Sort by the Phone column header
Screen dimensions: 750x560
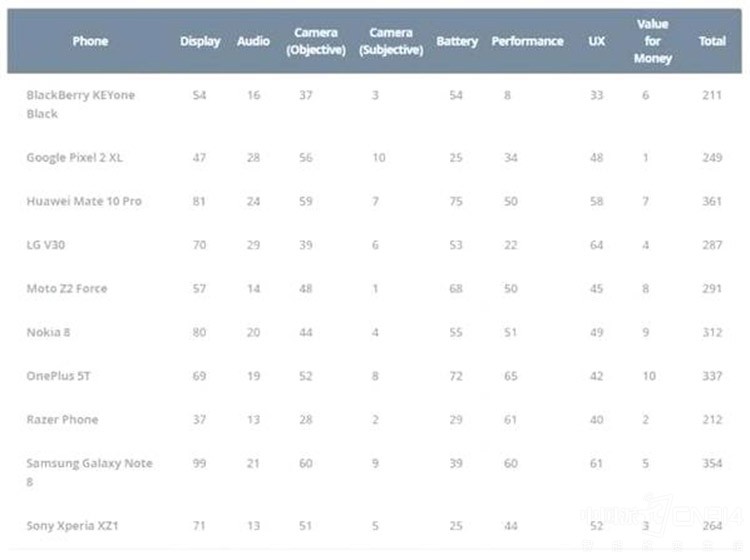coord(90,41)
